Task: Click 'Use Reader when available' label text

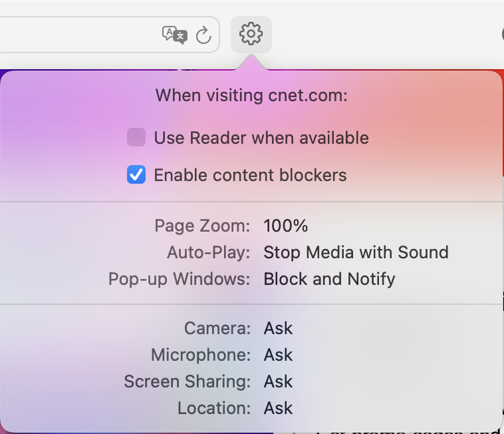Action: [261, 138]
